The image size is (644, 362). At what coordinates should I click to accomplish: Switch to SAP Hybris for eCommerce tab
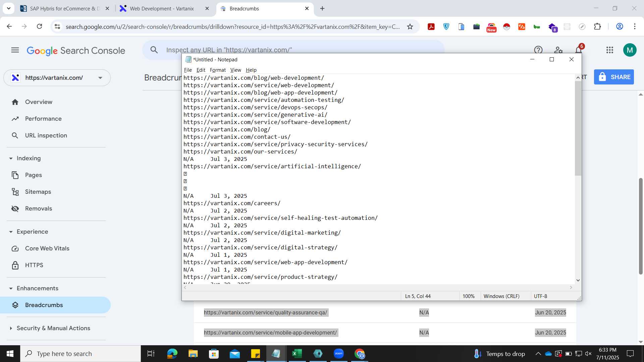pos(65,8)
